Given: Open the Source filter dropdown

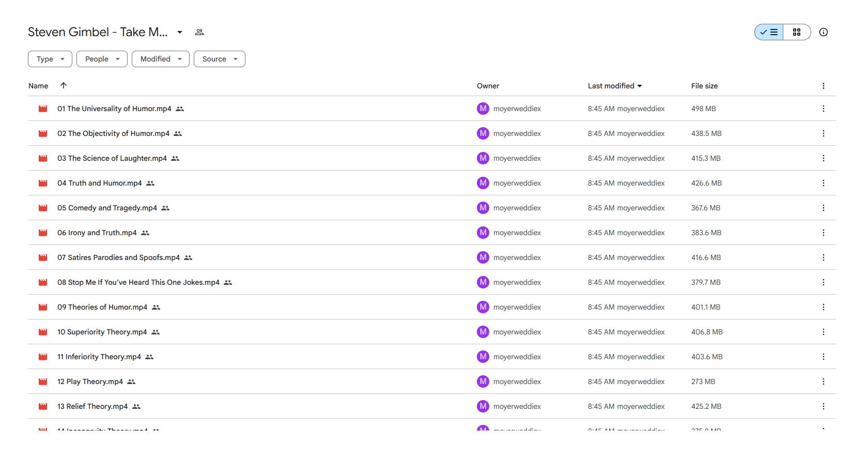Looking at the screenshot, I should (x=220, y=59).
